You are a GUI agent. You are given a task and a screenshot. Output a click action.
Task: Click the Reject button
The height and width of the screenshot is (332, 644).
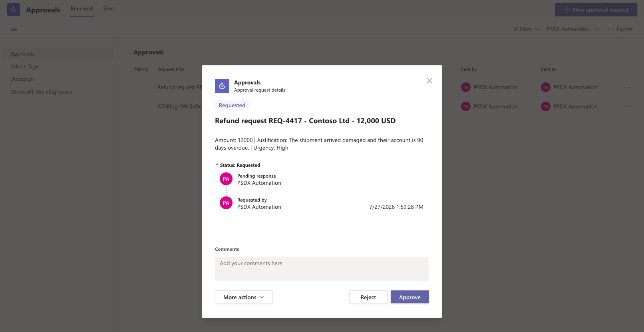click(368, 297)
